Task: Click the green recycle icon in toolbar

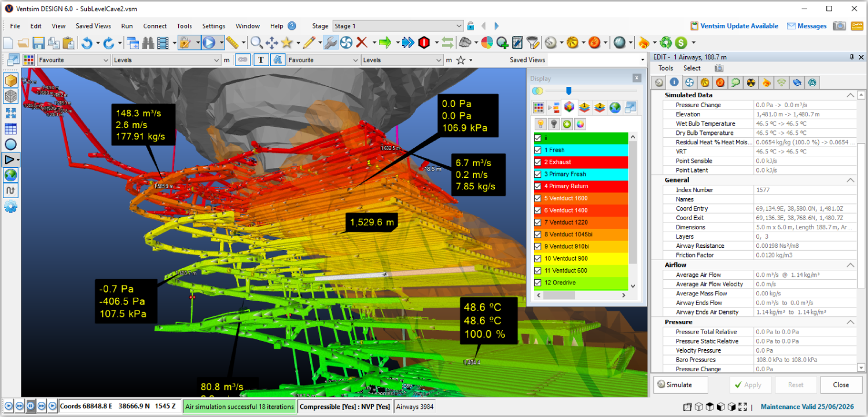Action: [x=666, y=43]
